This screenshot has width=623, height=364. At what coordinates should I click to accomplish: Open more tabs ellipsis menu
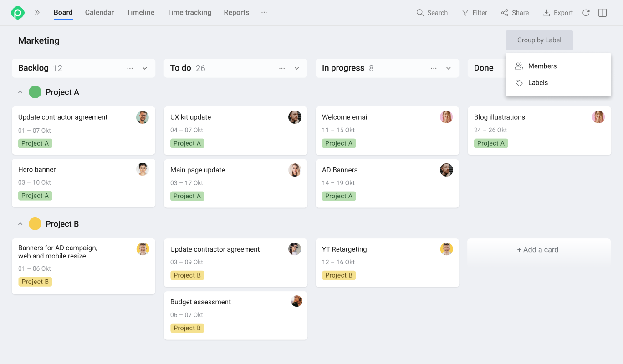tap(264, 13)
